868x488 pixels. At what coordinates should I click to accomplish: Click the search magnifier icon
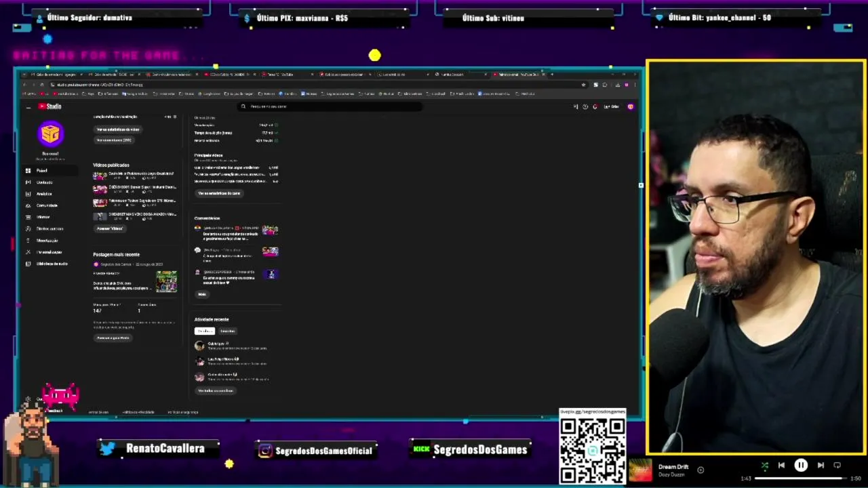point(243,106)
